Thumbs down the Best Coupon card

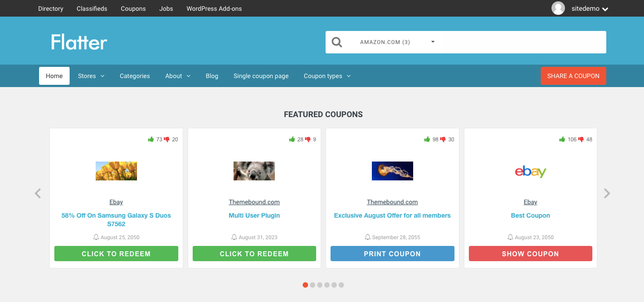point(581,140)
